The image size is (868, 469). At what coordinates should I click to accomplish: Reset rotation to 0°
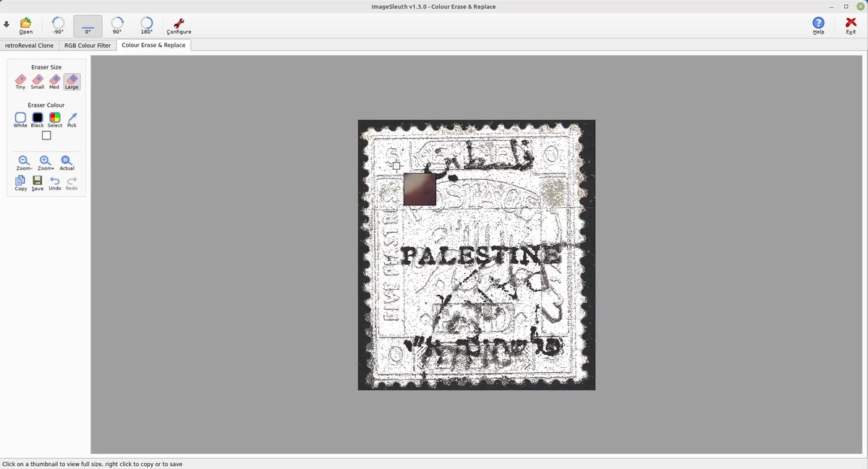coord(88,26)
